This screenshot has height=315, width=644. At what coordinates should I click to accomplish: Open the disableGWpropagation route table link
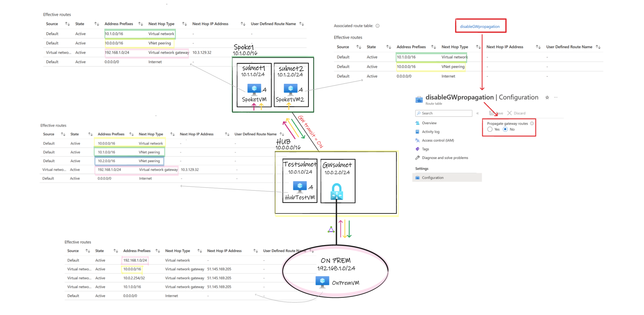(x=480, y=26)
